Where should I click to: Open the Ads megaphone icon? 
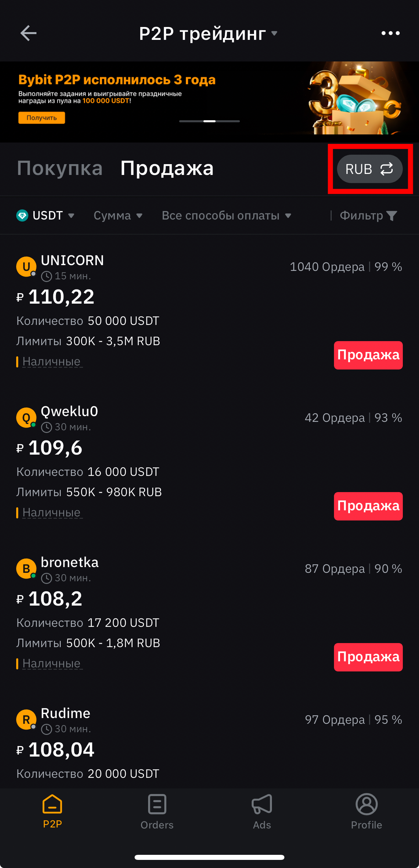262,804
